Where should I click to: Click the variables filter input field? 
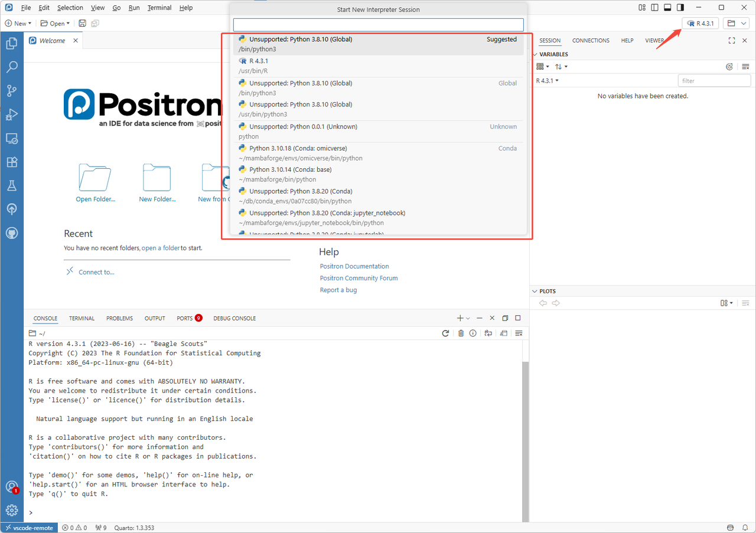tap(713, 80)
